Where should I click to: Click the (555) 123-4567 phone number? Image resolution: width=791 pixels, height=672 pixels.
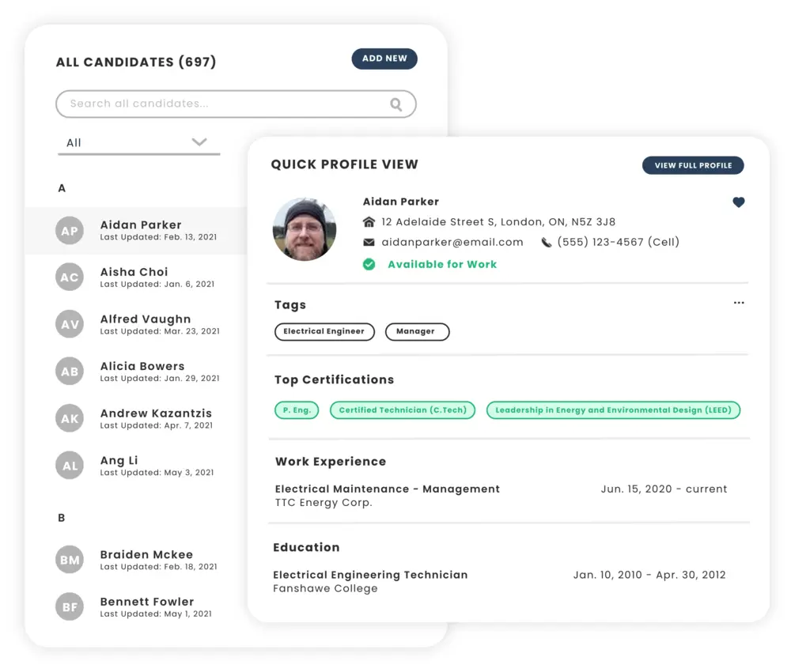[619, 243]
